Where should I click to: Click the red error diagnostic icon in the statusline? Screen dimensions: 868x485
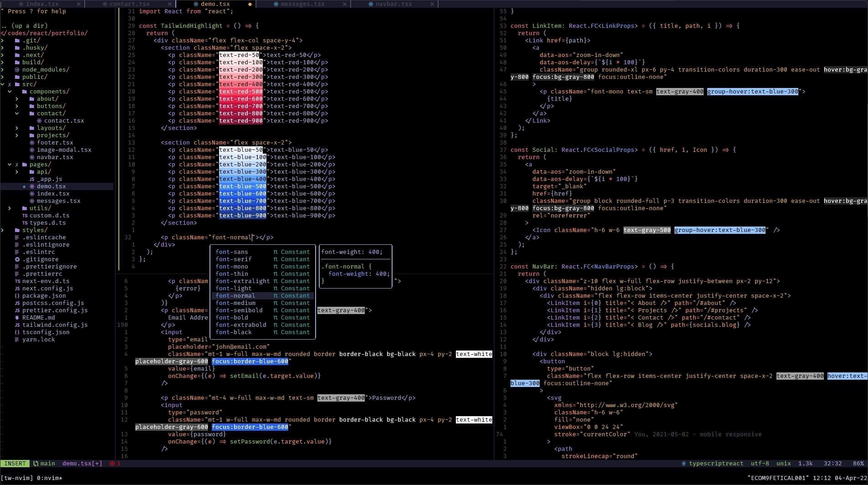[x=112, y=463]
